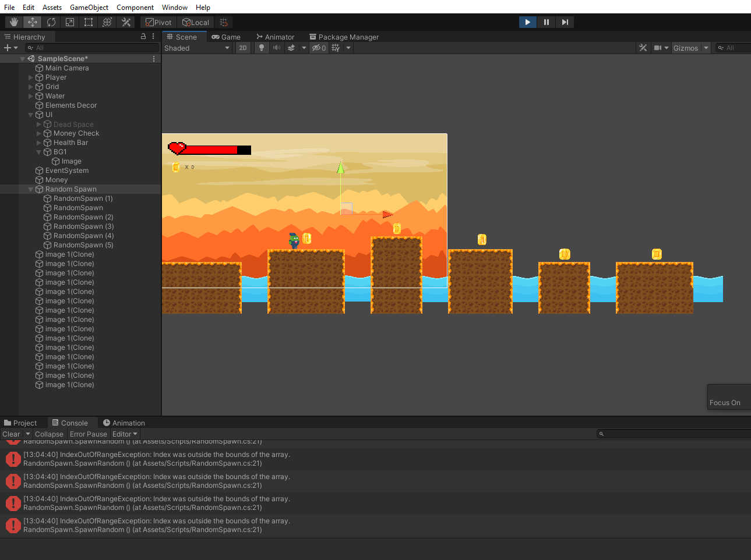
Task: Open the Package Manager tab
Action: pyautogui.click(x=344, y=37)
